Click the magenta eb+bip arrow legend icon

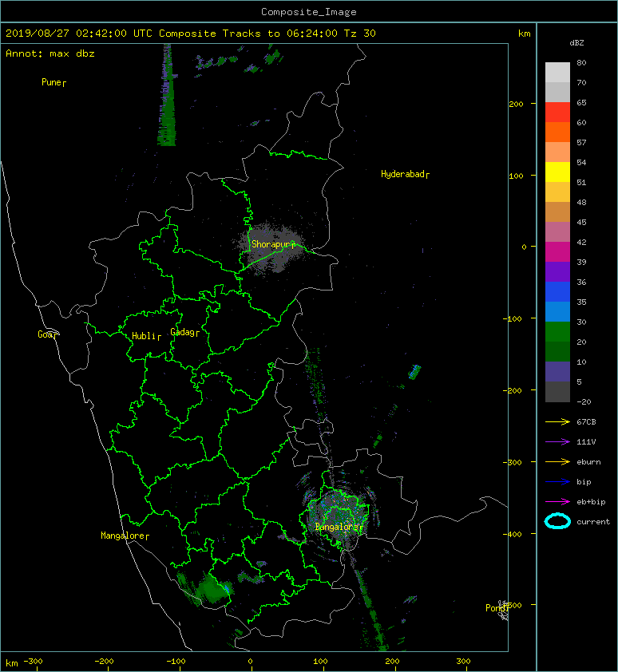[x=557, y=502]
